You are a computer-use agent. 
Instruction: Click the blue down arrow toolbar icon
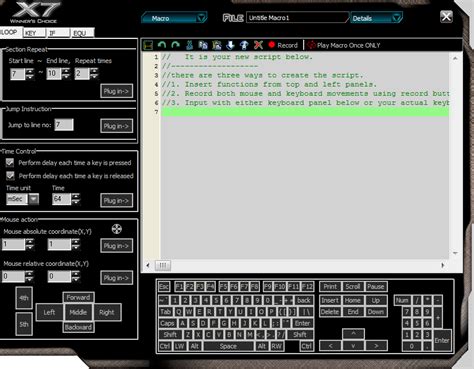tap(230, 45)
